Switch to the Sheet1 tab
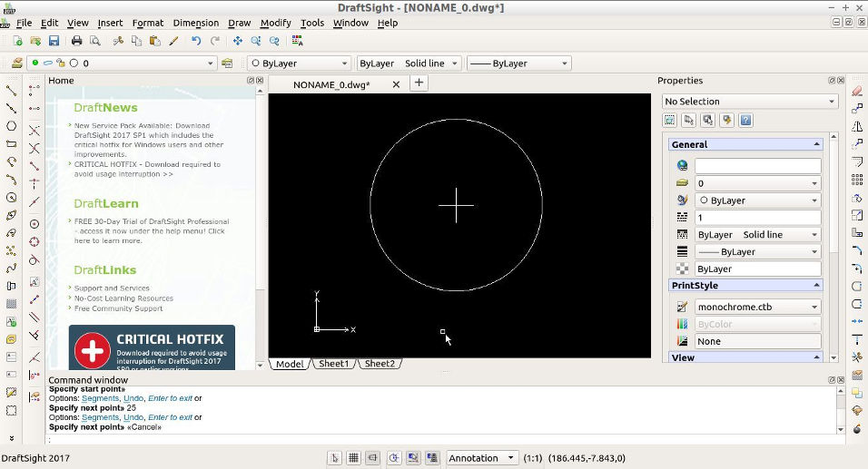The image size is (868, 469). [x=334, y=364]
